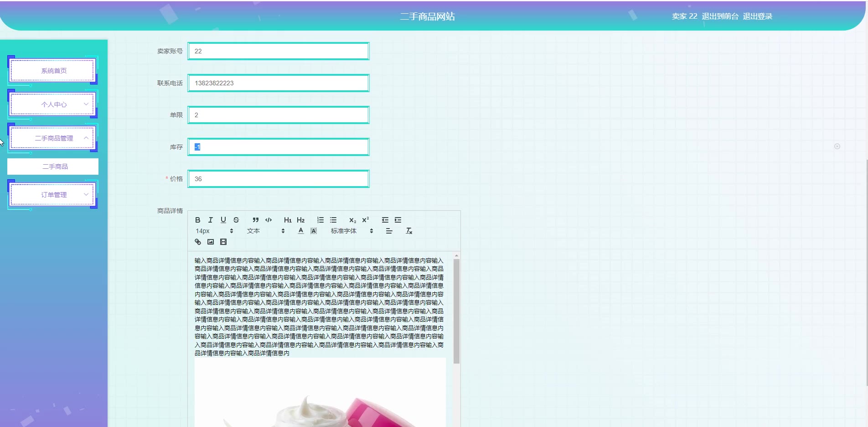Clear text formatting

click(x=409, y=231)
